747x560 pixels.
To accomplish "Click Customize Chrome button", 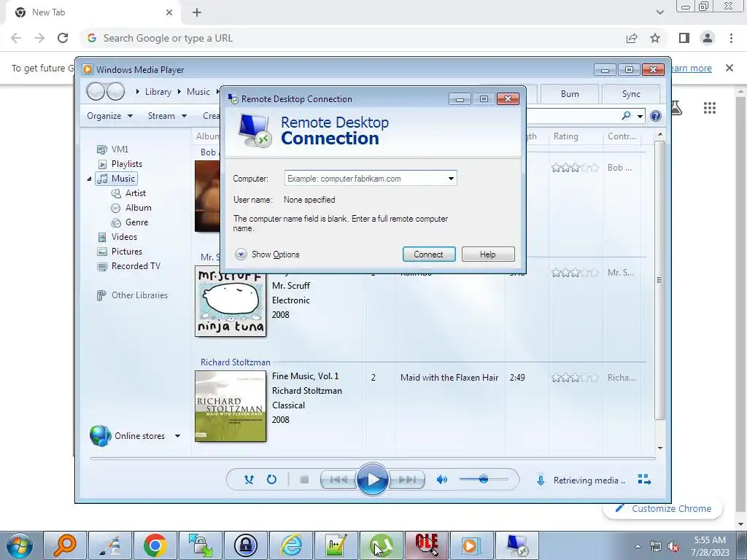I will coord(662,508).
